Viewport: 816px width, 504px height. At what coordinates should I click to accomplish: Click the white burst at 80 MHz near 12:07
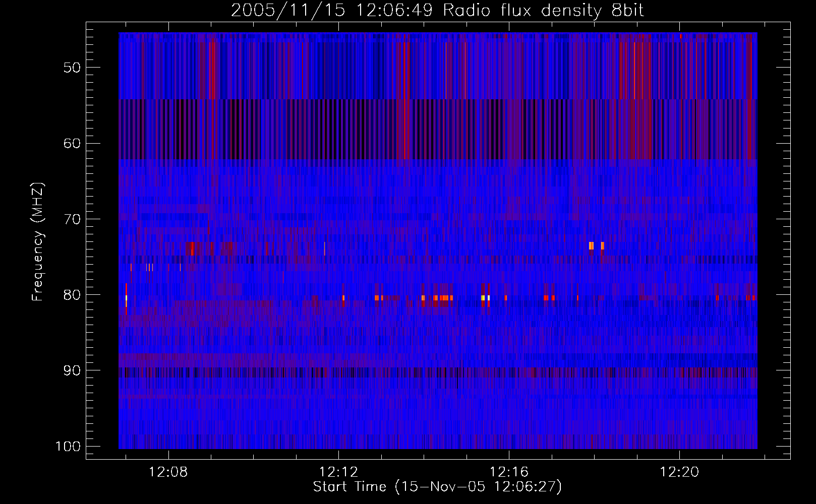click(x=126, y=298)
